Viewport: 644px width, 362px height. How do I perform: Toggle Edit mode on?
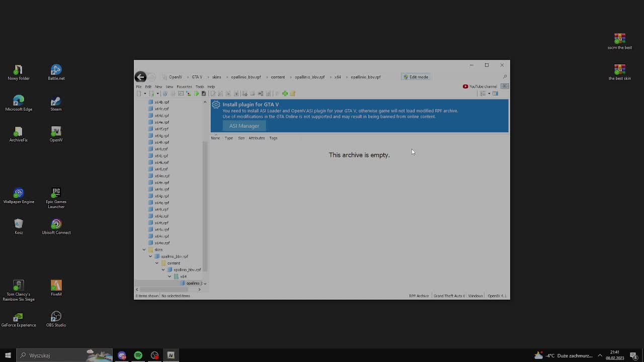point(416,76)
